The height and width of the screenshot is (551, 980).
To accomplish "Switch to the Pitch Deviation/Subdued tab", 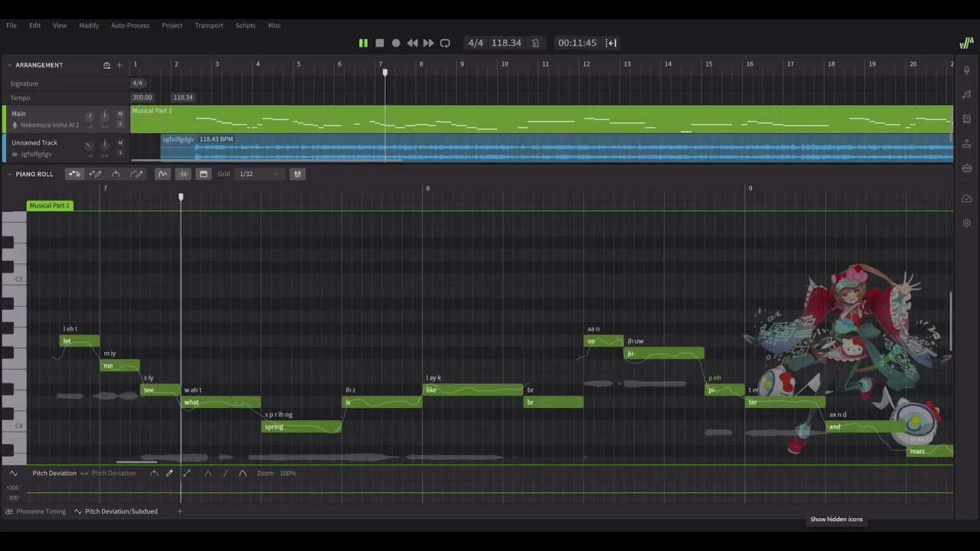I will (116, 511).
